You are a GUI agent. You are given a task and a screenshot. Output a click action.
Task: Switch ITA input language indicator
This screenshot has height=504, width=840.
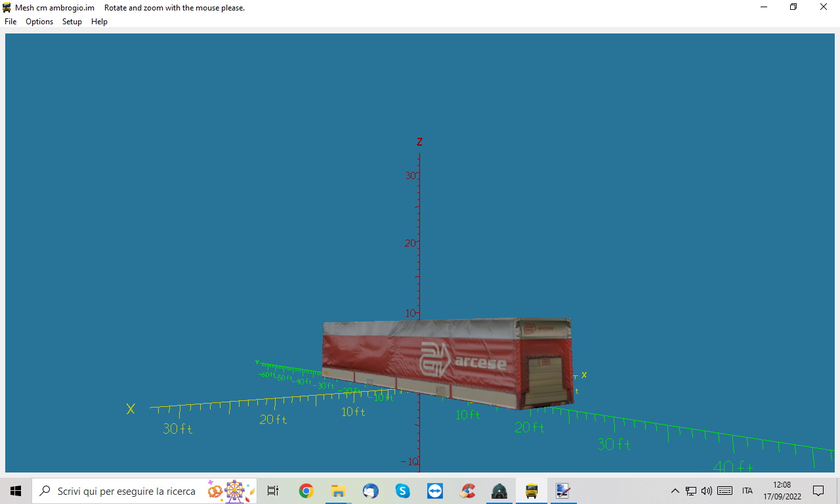pos(747,491)
